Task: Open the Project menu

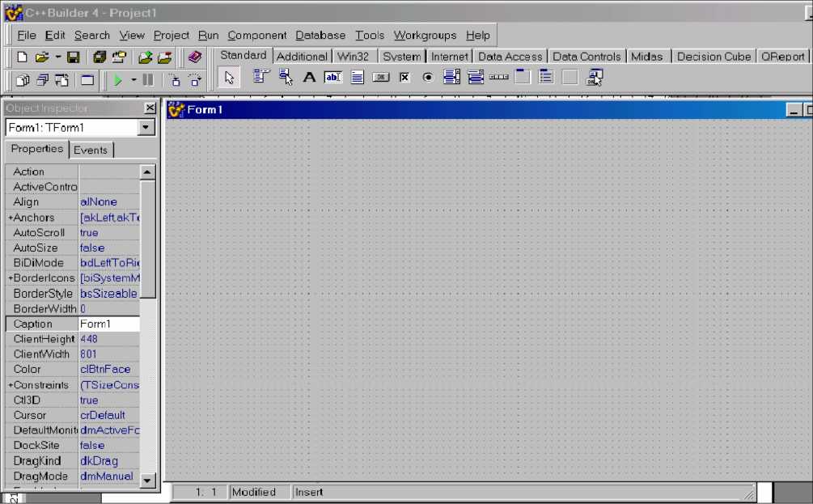Action: point(171,36)
